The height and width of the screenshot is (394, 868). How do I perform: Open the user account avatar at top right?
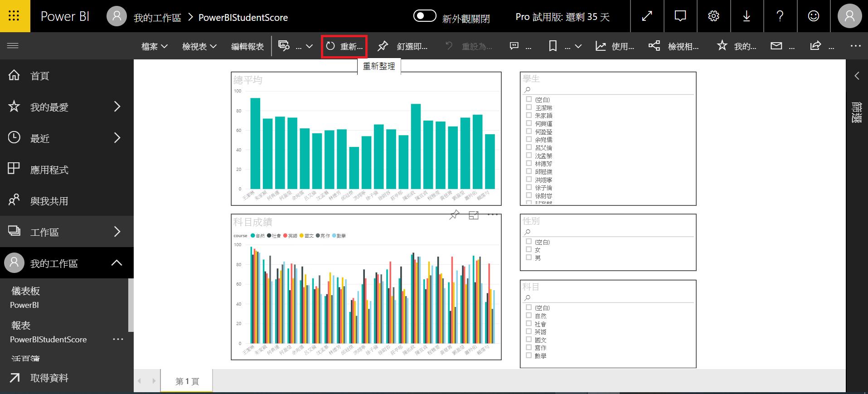pyautogui.click(x=849, y=16)
